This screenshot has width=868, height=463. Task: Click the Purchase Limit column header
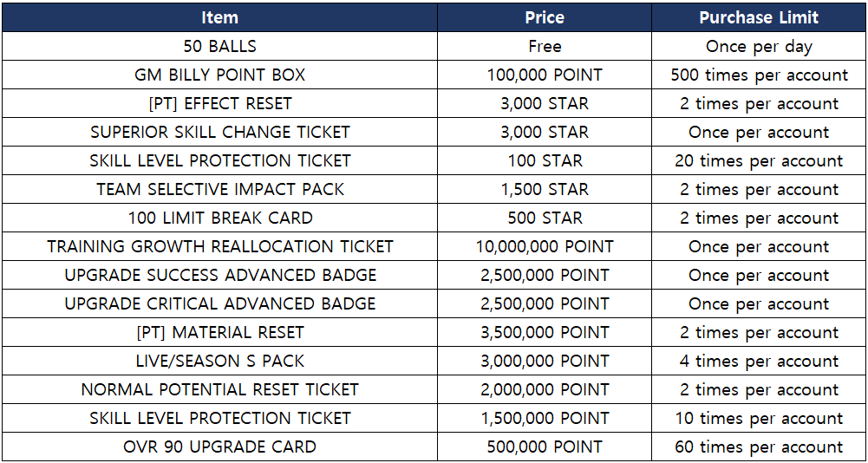pos(759,17)
